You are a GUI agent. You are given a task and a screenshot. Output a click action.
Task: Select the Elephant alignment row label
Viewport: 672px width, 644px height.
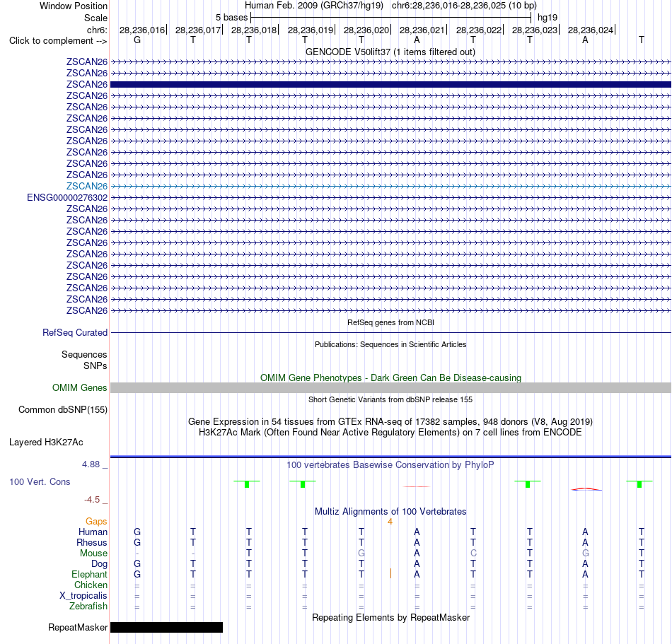coord(90,575)
